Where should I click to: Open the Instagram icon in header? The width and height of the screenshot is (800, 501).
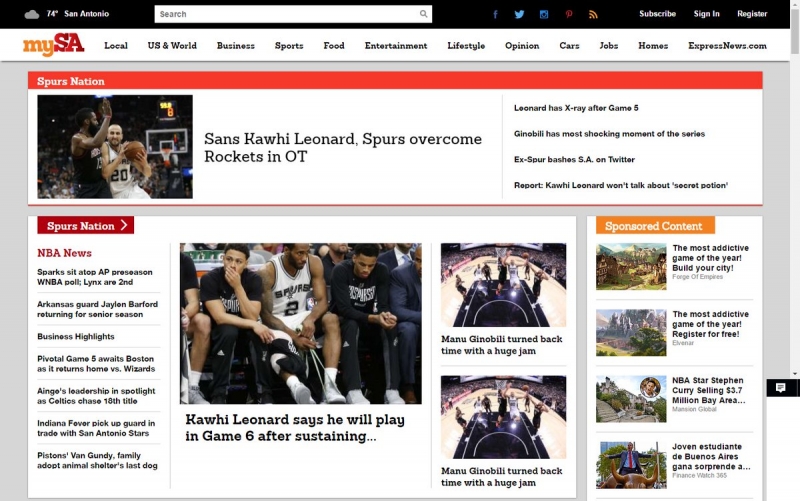[544, 14]
